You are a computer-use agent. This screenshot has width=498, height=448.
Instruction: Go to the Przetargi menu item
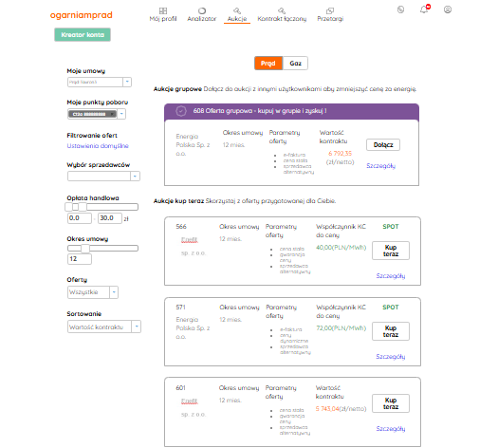click(x=330, y=19)
